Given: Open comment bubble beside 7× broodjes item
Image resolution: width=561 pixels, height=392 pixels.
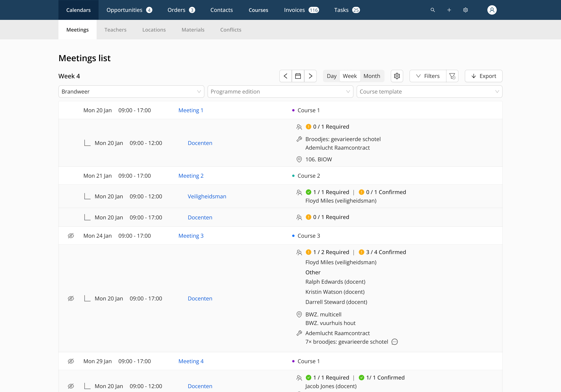Looking at the screenshot, I should click(395, 342).
